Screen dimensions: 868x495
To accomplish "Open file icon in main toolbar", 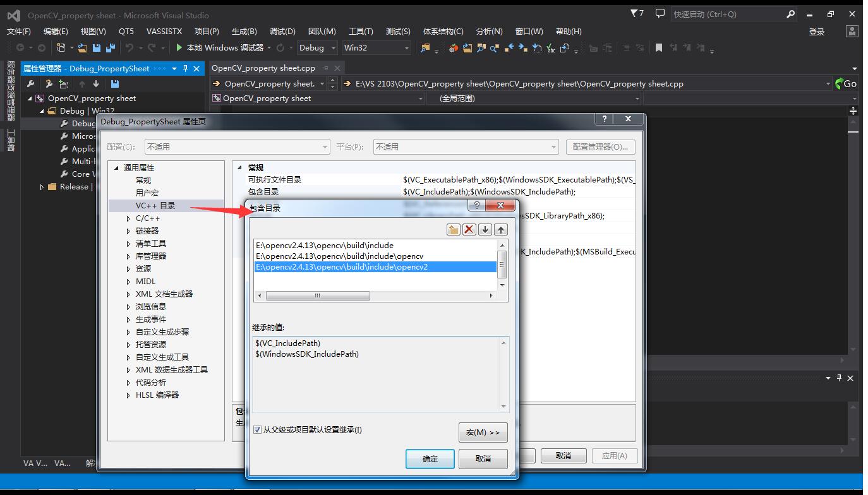I will 83,47.
